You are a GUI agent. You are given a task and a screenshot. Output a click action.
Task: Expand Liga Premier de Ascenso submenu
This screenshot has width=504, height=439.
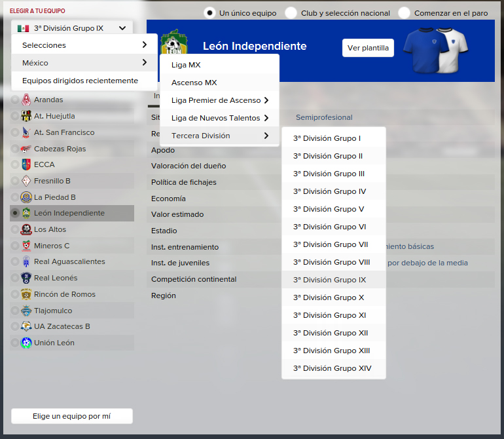[x=219, y=100]
